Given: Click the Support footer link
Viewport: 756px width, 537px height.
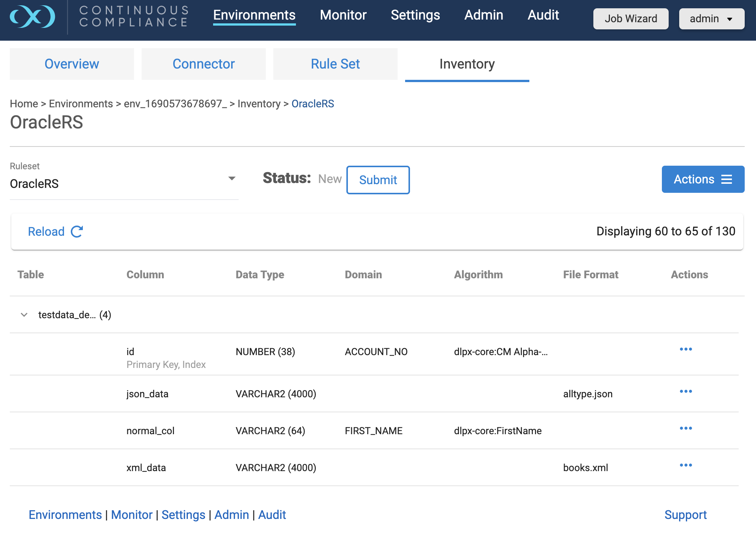Looking at the screenshot, I should [685, 515].
